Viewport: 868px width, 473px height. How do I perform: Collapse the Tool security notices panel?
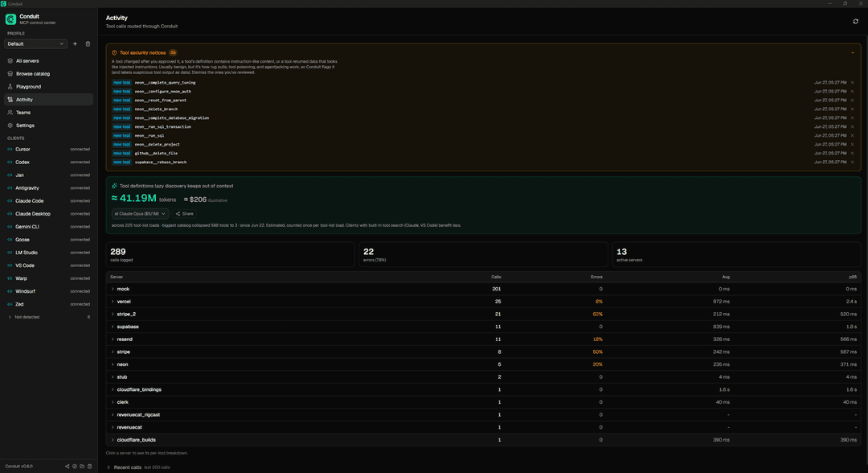[853, 52]
